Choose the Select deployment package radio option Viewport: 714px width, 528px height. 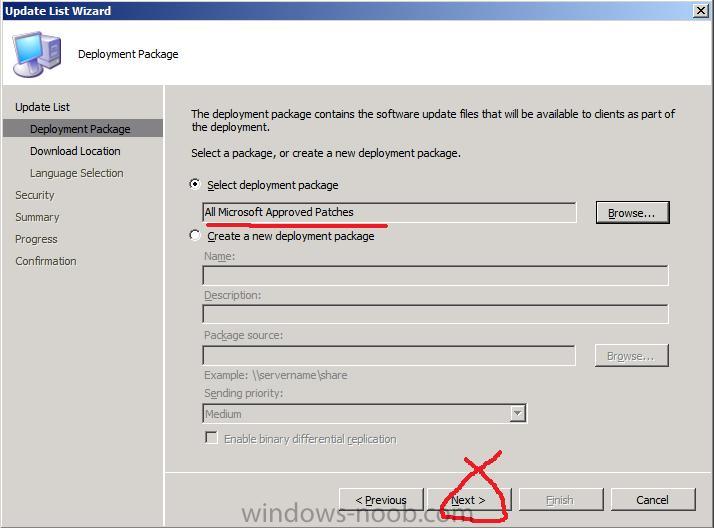(x=195, y=184)
